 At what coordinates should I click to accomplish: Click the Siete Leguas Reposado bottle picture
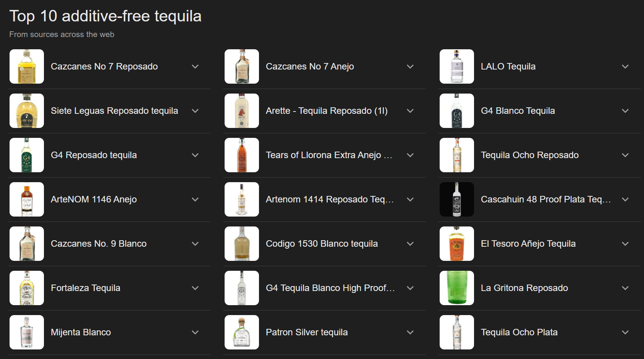(x=26, y=111)
